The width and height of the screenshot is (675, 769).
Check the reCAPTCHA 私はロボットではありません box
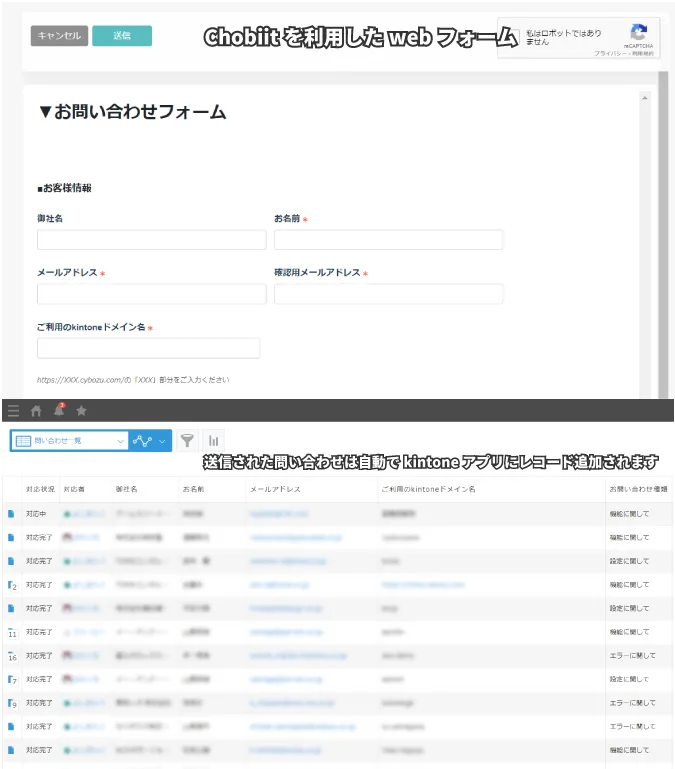[513, 37]
